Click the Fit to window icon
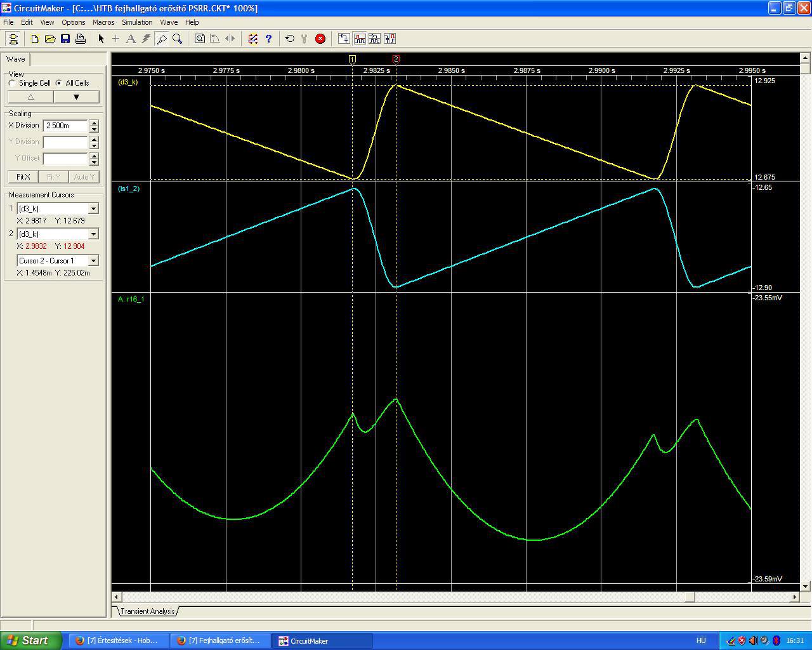812x650 pixels. coord(199,39)
